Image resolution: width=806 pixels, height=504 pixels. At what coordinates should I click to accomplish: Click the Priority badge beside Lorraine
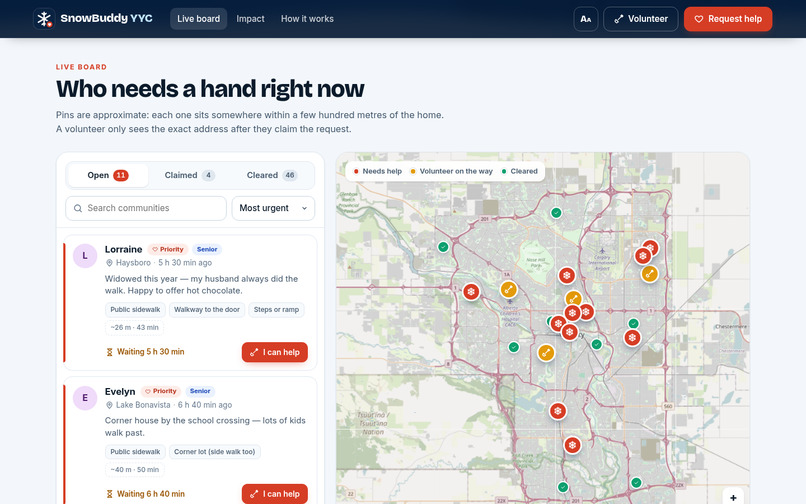tap(168, 249)
